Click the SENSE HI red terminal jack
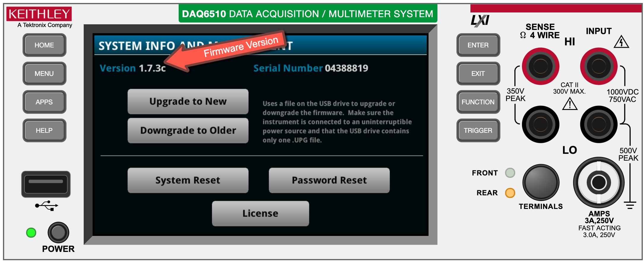The height and width of the screenshot is (262, 644). point(540,66)
